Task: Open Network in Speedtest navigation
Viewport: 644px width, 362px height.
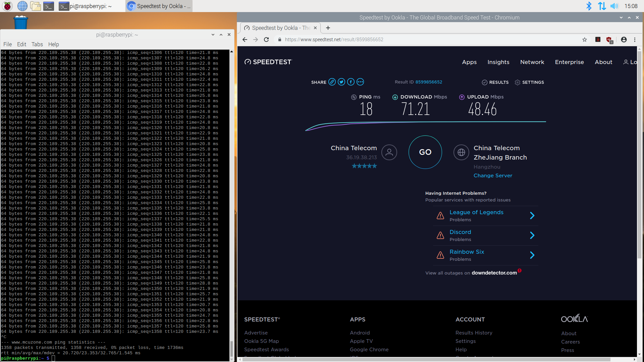Action: pos(532,62)
